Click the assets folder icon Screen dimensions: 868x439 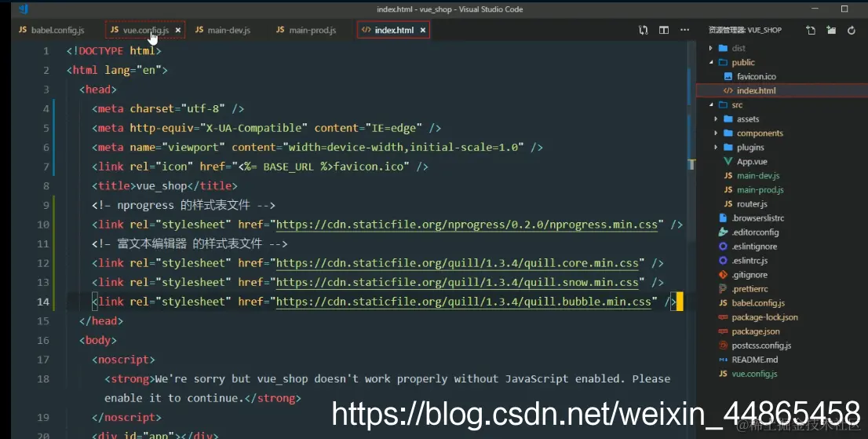[x=728, y=119]
